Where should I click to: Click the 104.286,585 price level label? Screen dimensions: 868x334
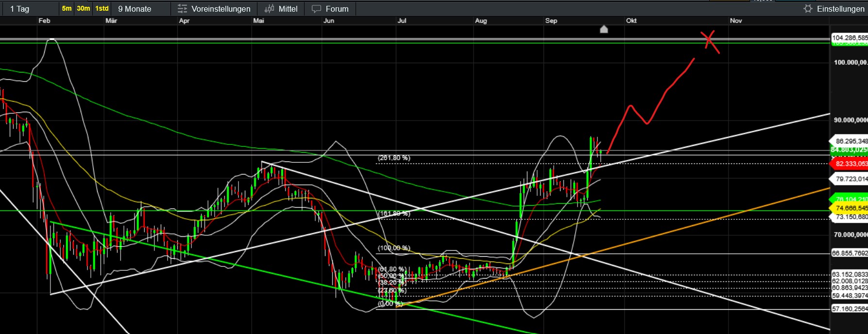[x=850, y=37]
